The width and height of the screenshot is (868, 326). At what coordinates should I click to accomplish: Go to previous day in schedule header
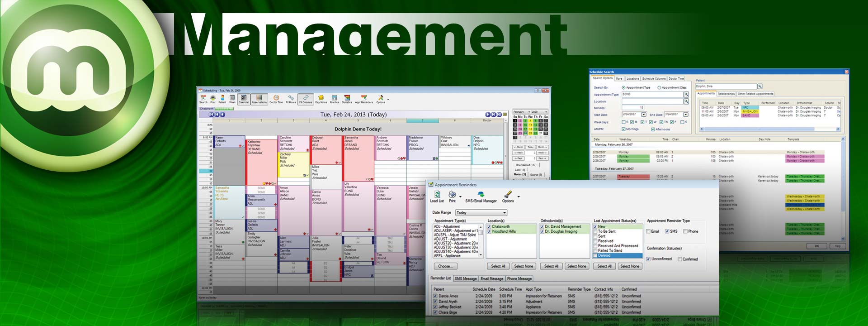(223, 115)
